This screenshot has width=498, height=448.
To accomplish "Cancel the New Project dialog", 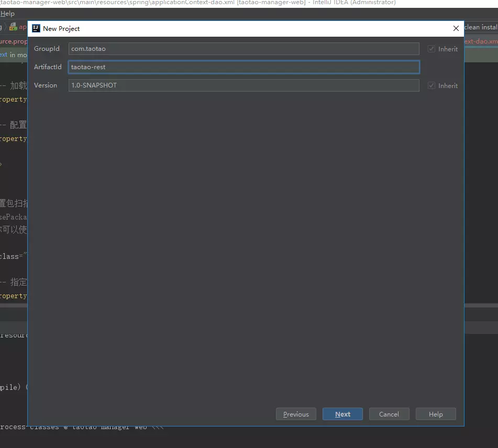I will click(x=389, y=414).
